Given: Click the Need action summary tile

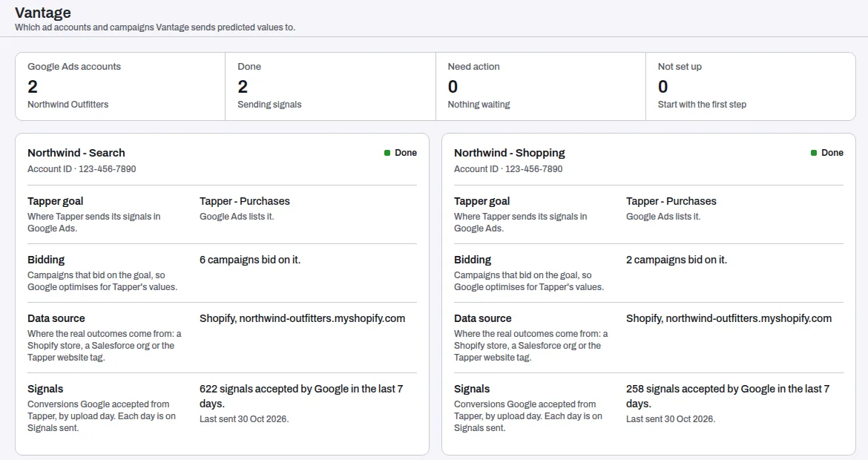Looking at the screenshot, I should point(541,86).
